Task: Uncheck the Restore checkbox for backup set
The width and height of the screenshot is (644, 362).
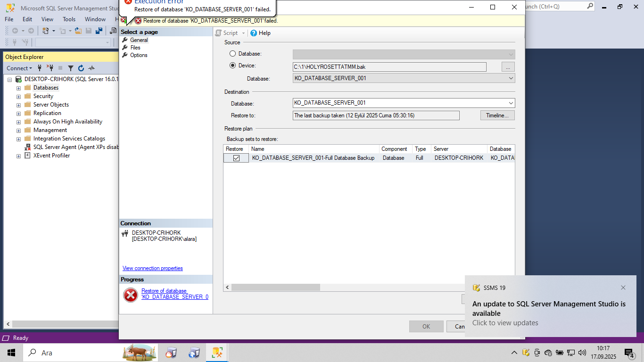Action: coord(236,158)
